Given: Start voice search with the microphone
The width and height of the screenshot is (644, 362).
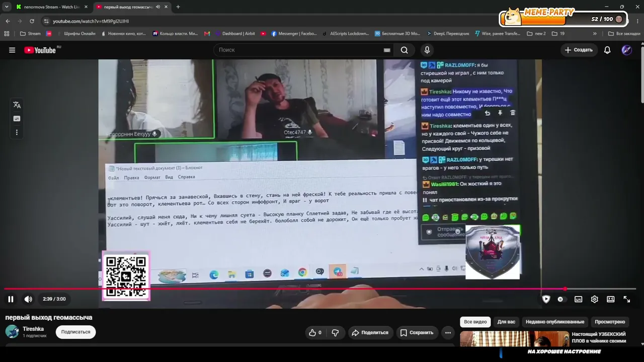Looking at the screenshot, I should [427, 50].
